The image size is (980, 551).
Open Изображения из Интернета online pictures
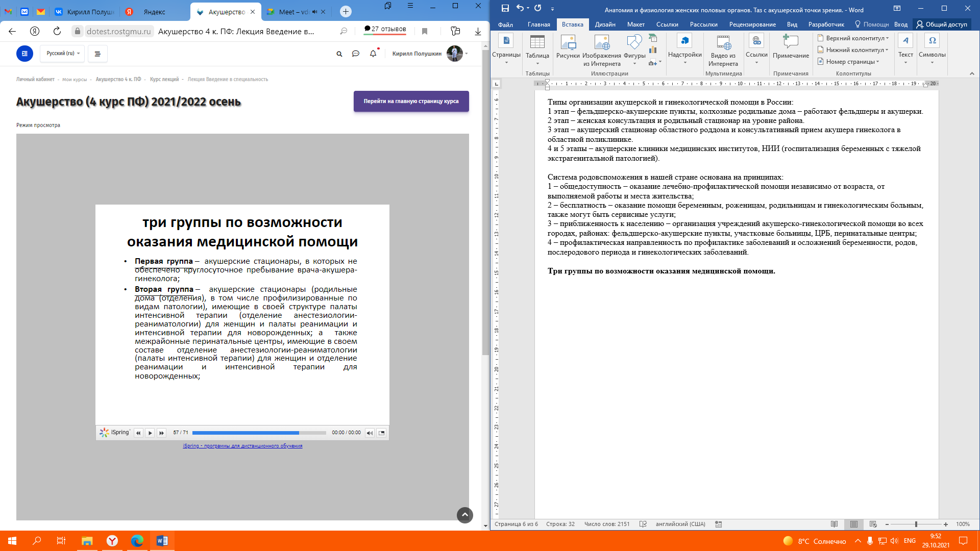tap(602, 50)
